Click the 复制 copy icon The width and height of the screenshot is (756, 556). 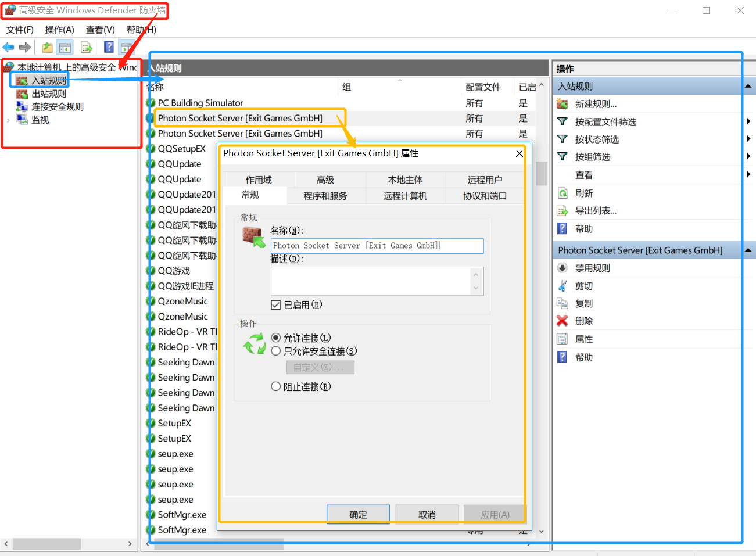(x=562, y=303)
